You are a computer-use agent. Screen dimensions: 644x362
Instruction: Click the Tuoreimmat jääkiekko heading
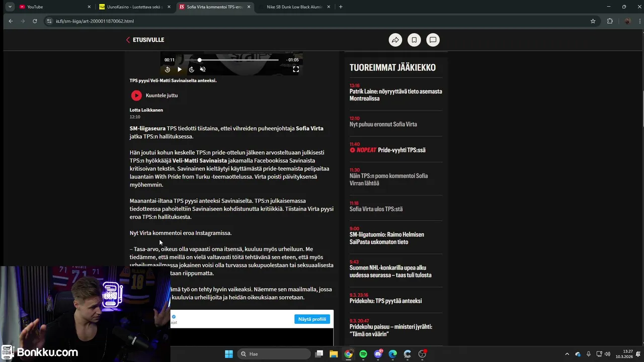click(392, 67)
